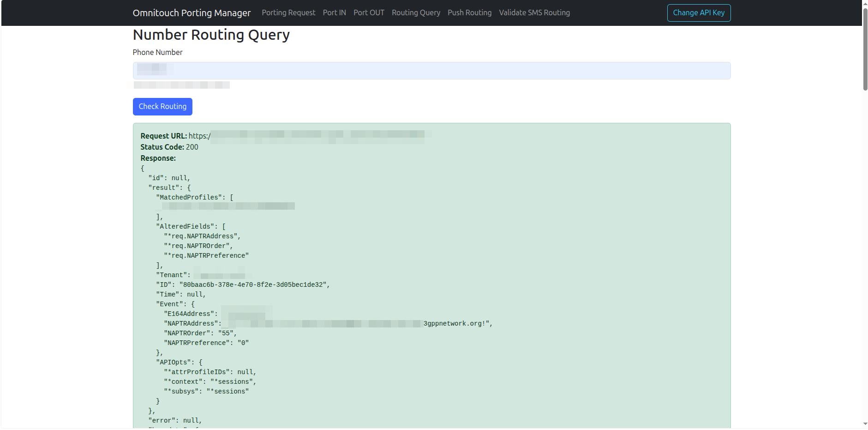Click the "APIOpts" key line
Image resolution: width=868 pixels, height=430 pixels.
[179, 362]
